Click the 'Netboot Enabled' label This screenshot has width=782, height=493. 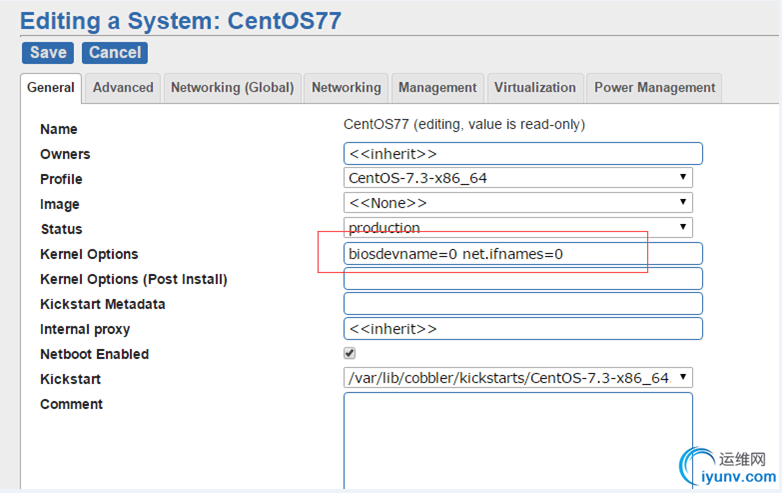click(94, 354)
